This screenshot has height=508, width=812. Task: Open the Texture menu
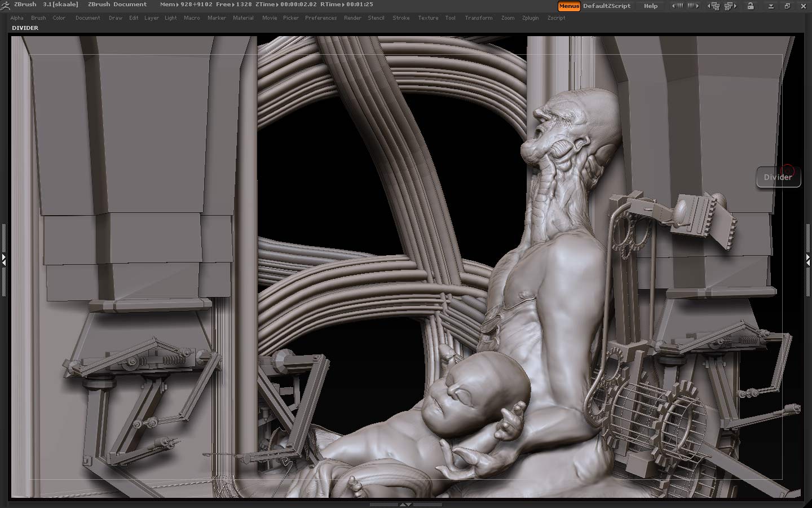tap(428, 18)
